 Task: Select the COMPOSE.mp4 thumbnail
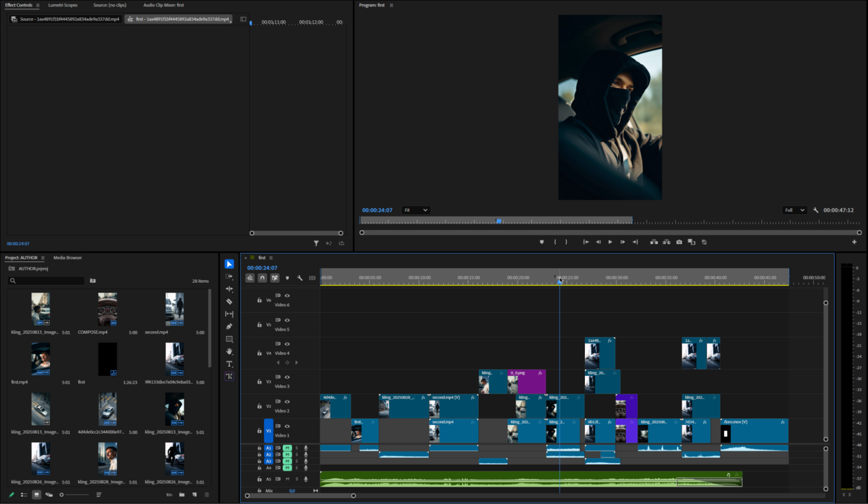tap(107, 309)
